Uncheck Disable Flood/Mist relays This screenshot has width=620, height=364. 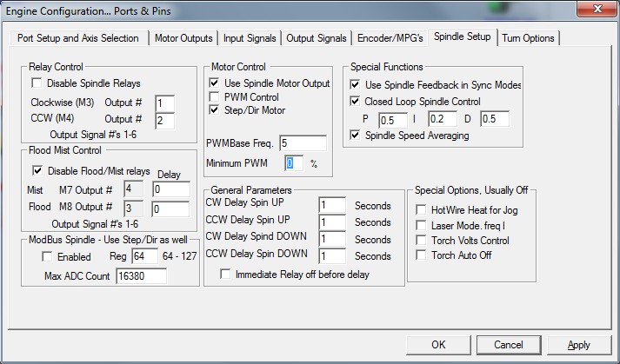pos(37,170)
